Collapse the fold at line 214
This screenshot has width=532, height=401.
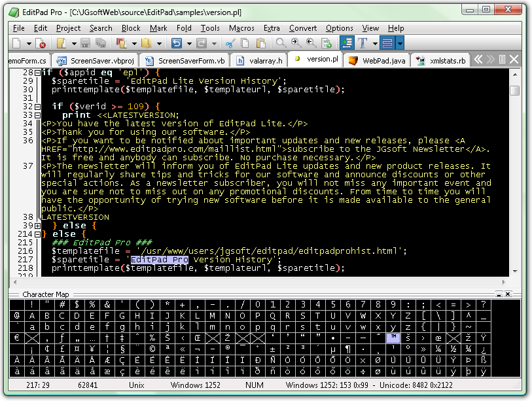38,234
